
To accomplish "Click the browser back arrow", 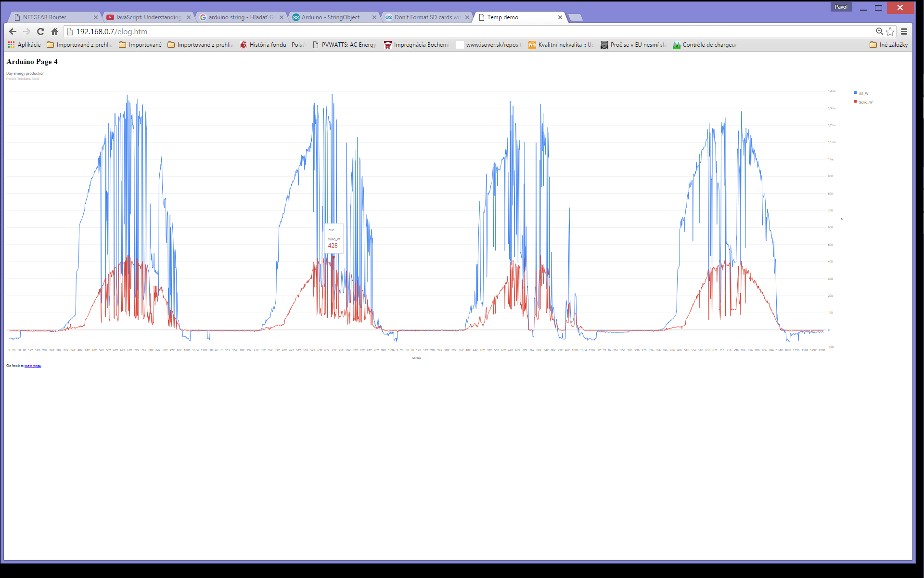I will (13, 31).
